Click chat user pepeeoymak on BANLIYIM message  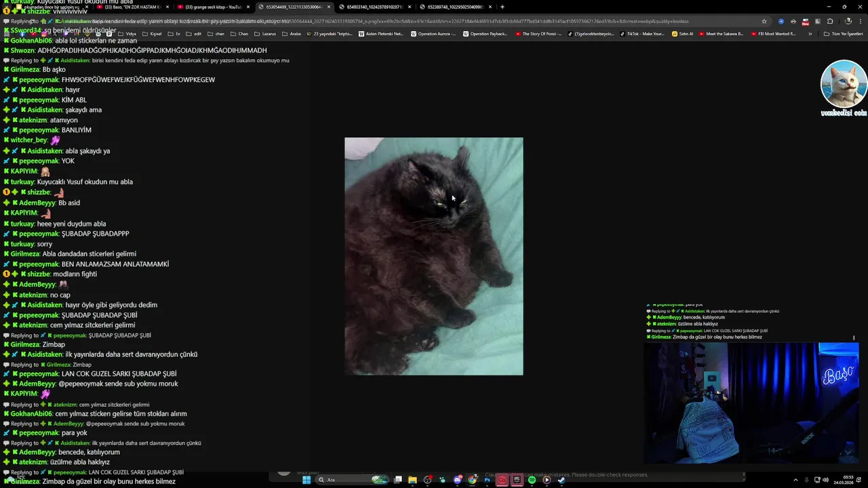(x=39, y=130)
